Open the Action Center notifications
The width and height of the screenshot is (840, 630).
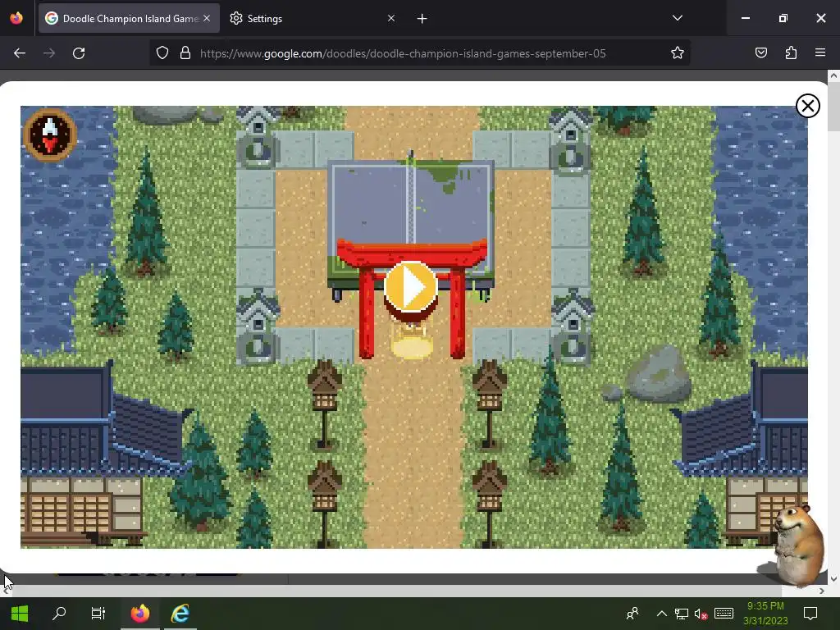[810, 614]
